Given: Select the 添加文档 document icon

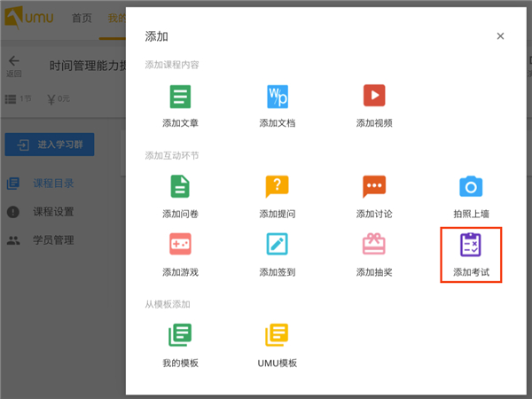Looking at the screenshot, I should [x=278, y=96].
